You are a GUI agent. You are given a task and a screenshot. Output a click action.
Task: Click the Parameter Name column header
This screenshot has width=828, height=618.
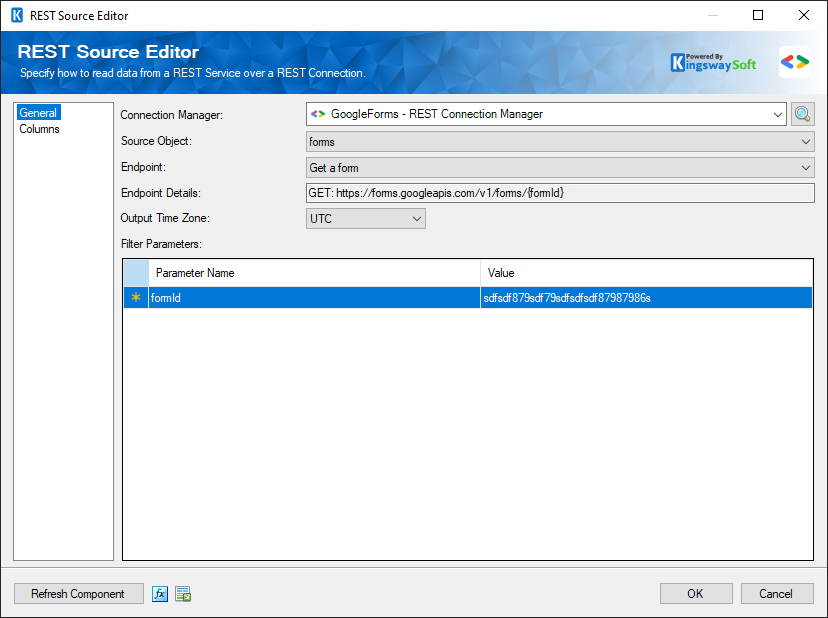[x=314, y=273]
